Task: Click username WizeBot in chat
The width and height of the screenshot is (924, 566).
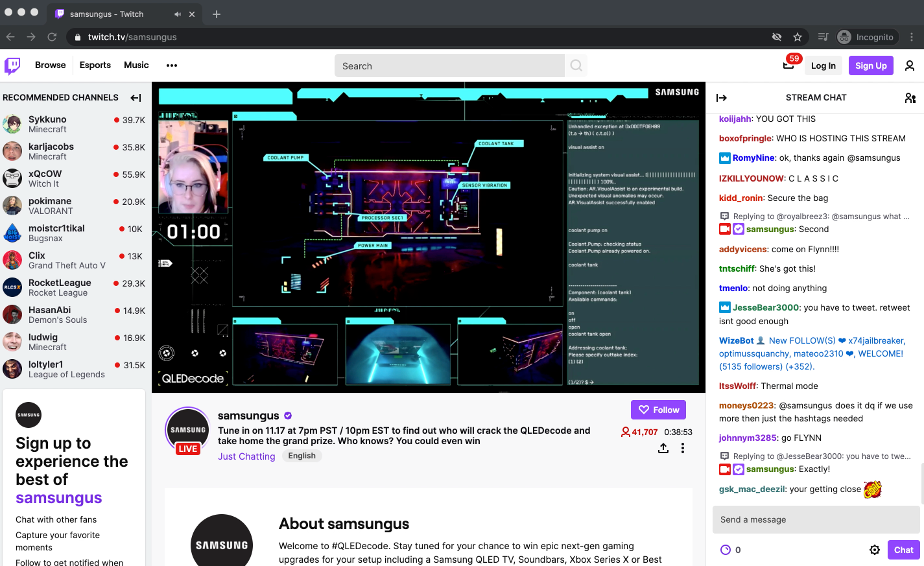Action: click(736, 340)
